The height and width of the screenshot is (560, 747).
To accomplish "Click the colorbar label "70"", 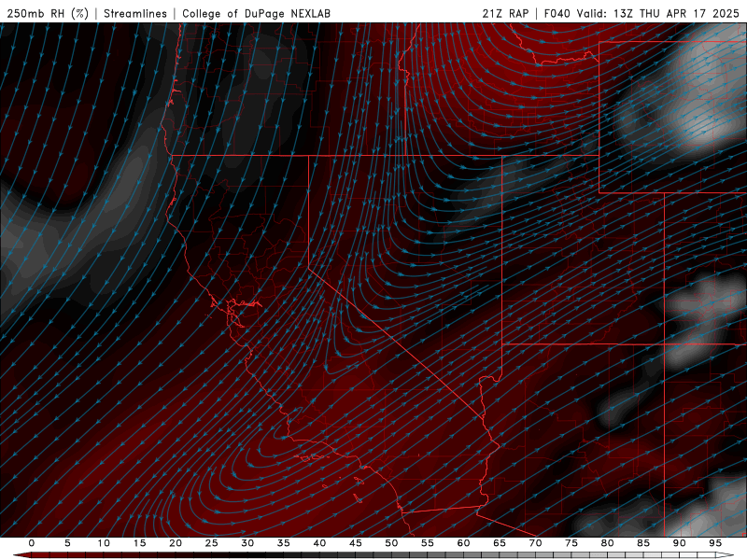I will [535, 543].
